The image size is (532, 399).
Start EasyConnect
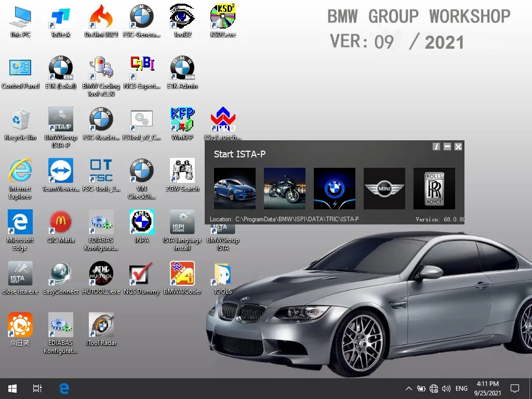click(x=60, y=273)
